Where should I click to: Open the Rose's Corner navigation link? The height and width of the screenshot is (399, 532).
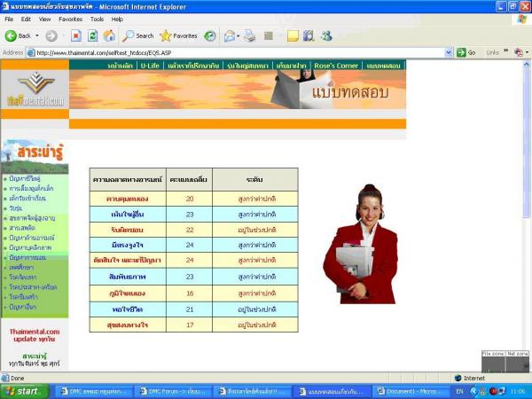click(x=336, y=66)
